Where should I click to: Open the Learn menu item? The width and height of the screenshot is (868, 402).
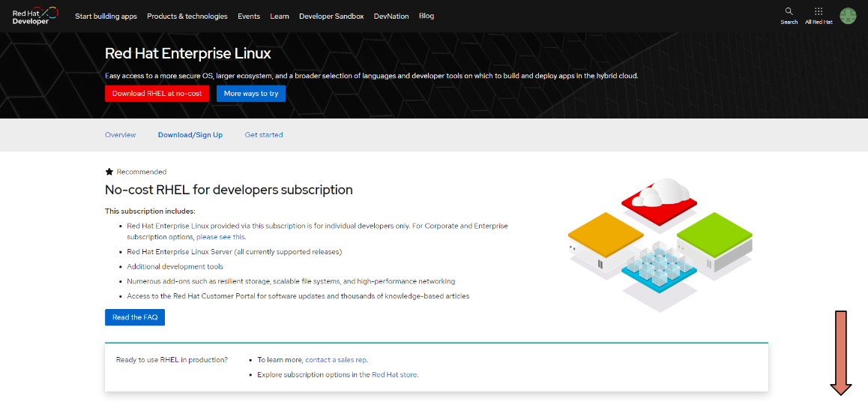tap(280, 16)
